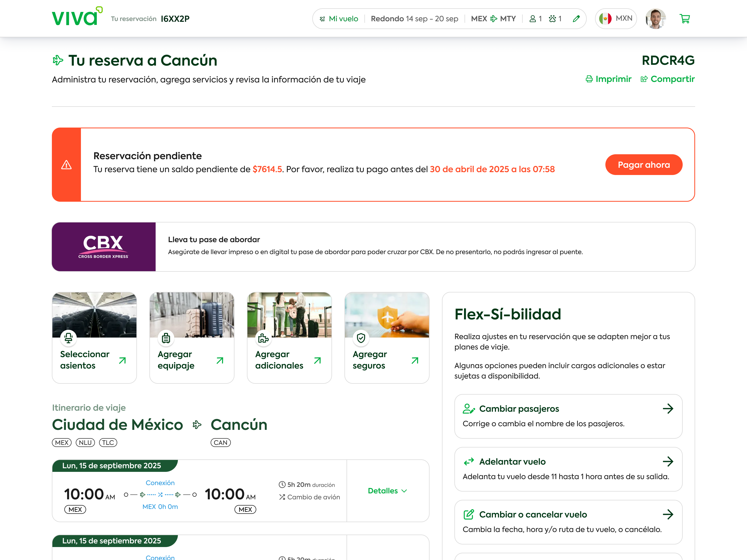The width and height of the screenshot is (747, 560).
Task: Click the CBX Cross Border Xpress banner
Action: [x=104, y=247]
